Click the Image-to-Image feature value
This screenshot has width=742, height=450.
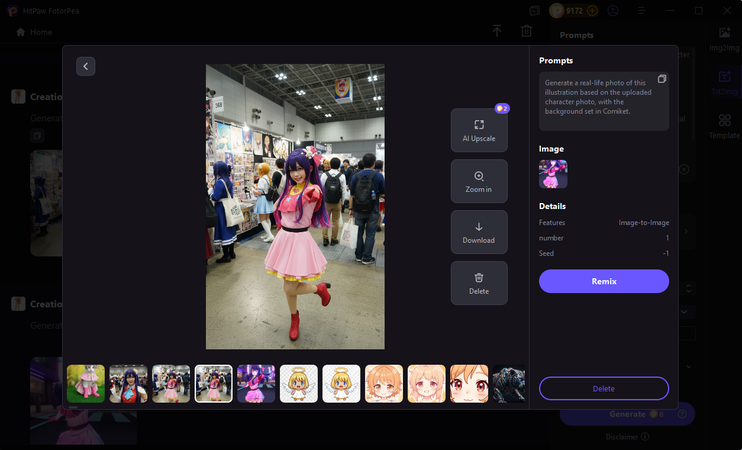[x=644, y=222]
